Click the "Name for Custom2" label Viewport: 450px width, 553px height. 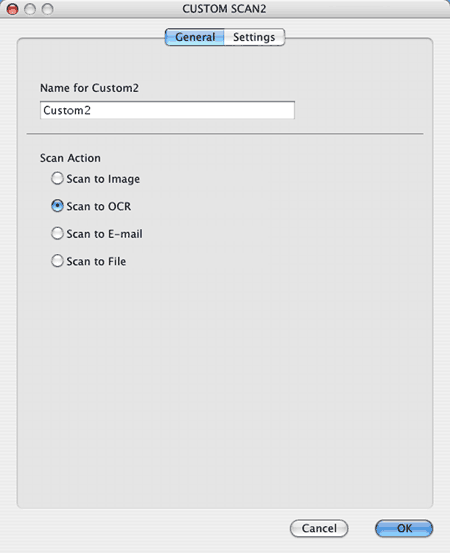pyautogui.click(x=89, y=88)
